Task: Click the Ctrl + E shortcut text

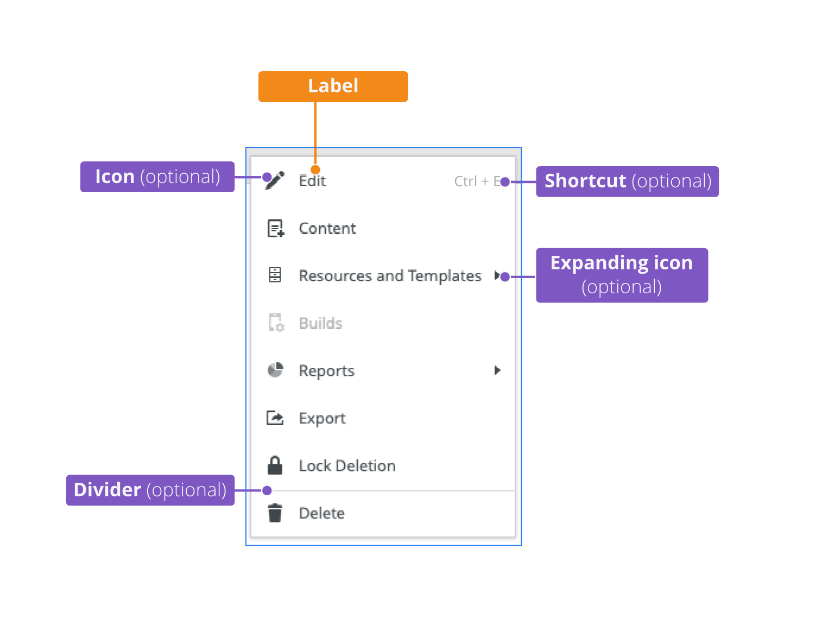Action: coord(477,181)
